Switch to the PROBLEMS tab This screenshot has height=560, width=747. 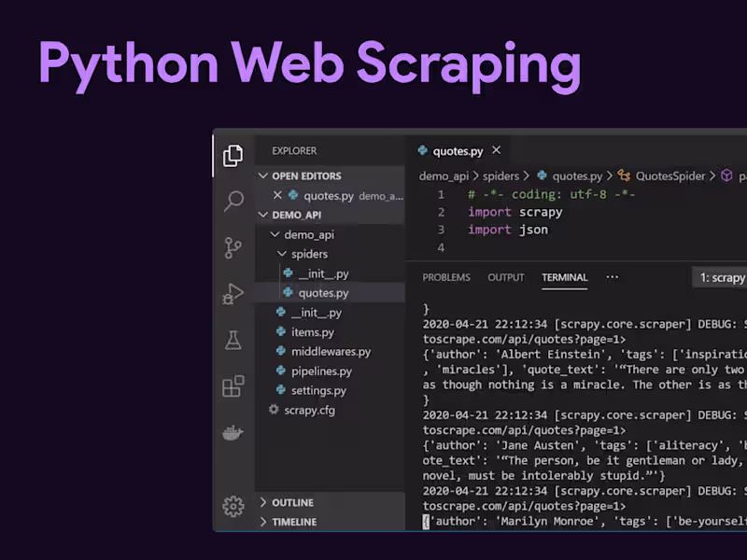(x=446, y=277)
